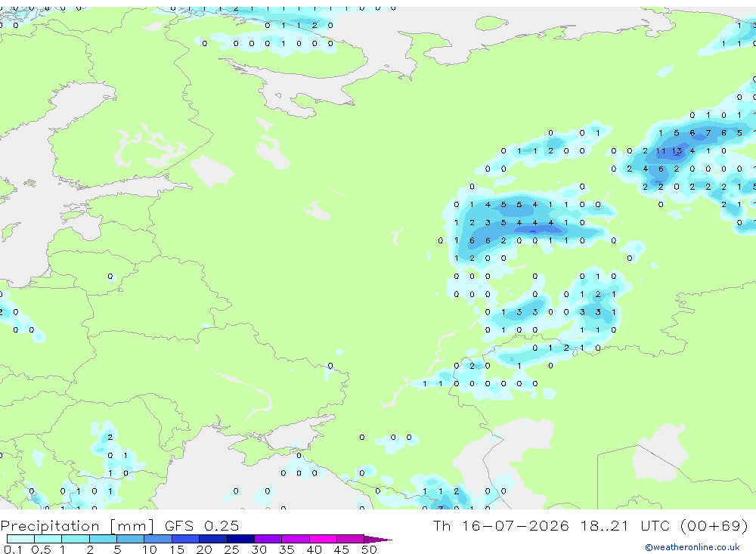The width and height of the screenshot is (756, 554).
Task: Click the '13' precipitation value on the map
Action: 677,151
